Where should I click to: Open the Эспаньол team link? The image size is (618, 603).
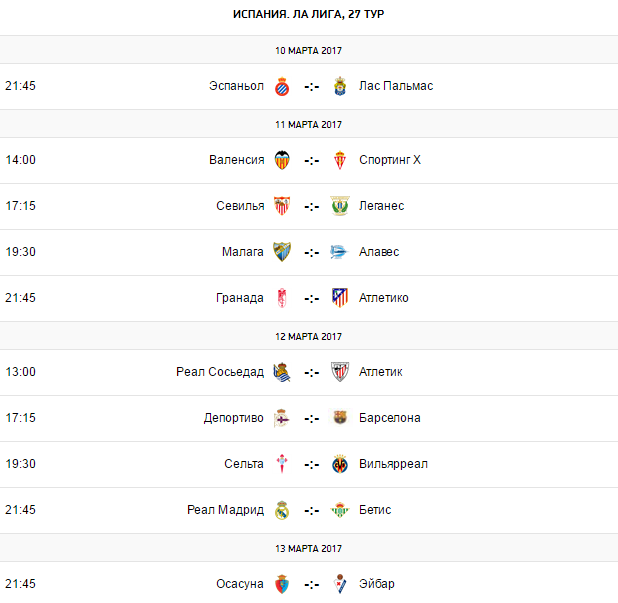tap(237, 86)
